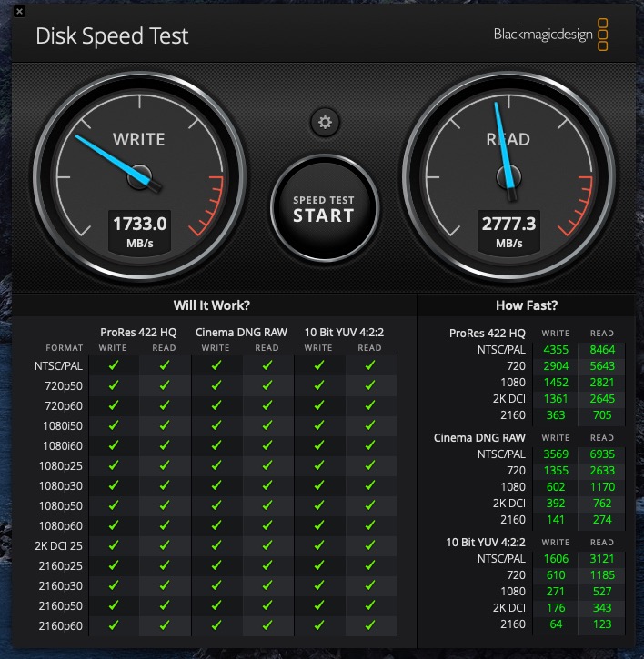This screenshot has width=644, height=659.
Task: Click NTSC/PAL 10 Bit YUV read checkmark
Action: pyautogui.click(x=370, y=365)
